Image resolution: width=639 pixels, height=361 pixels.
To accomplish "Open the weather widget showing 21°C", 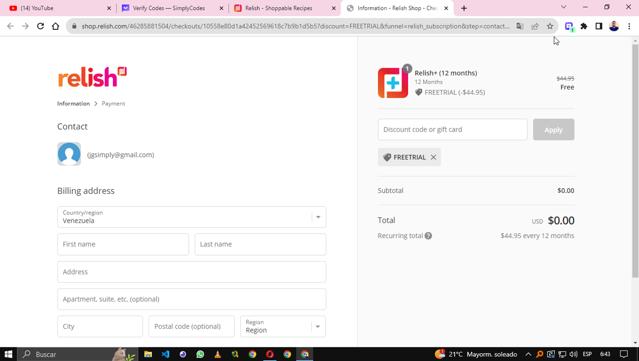I will (476, 354).
